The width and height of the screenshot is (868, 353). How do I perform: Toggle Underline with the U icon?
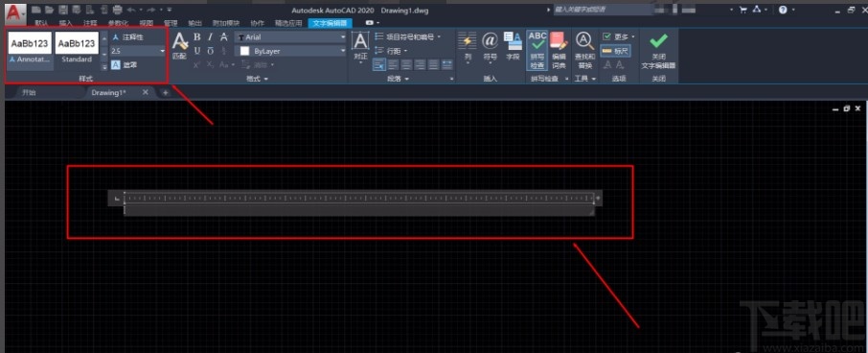[196, 51]
